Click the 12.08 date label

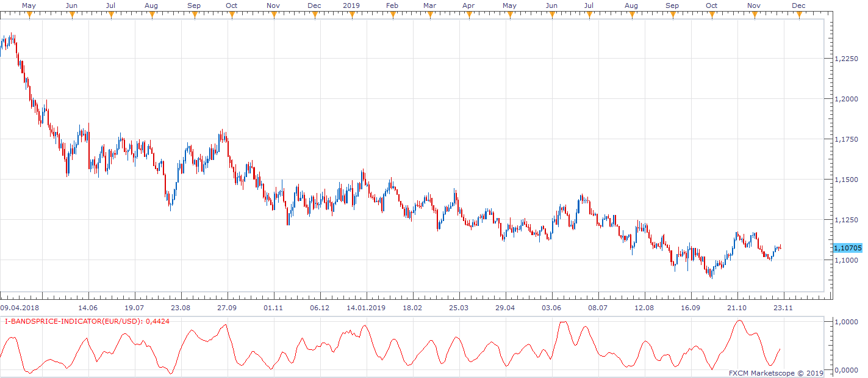[x=644, y=308]
